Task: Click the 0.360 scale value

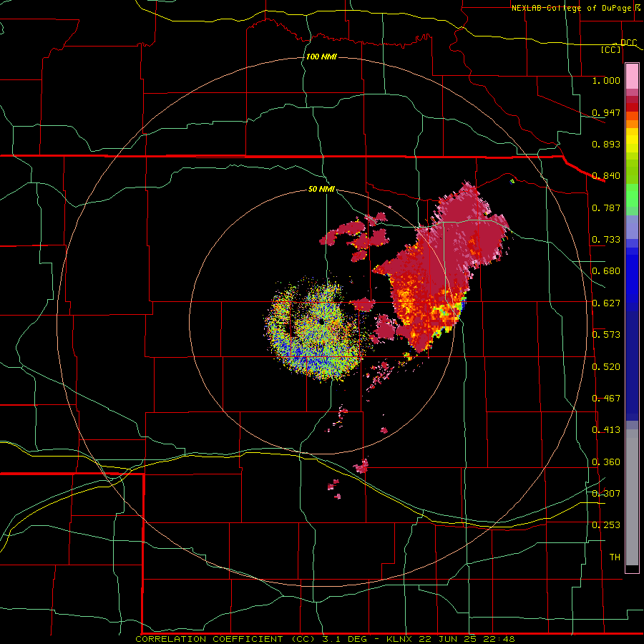Action: tap(606, 462)
